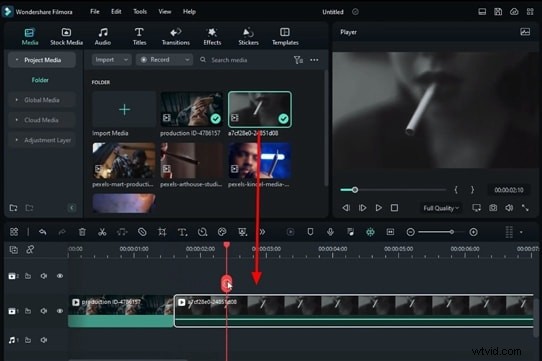Click the Redo icon in timeline toolbar
This screenshot has width=542, height=361.
click(x=62, y=232)
